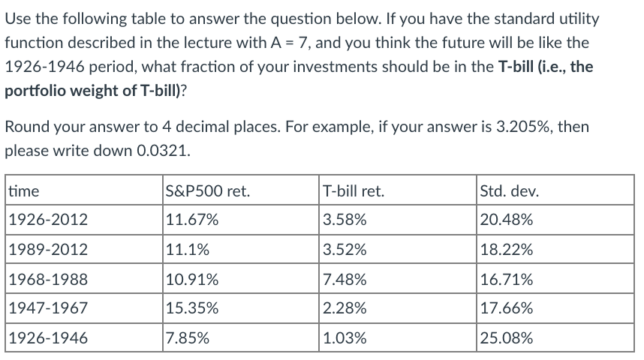The width and height of the screenshot is (644, 360).
Task: Click the 'Std. dev.' column header
Action: point(510,190)
